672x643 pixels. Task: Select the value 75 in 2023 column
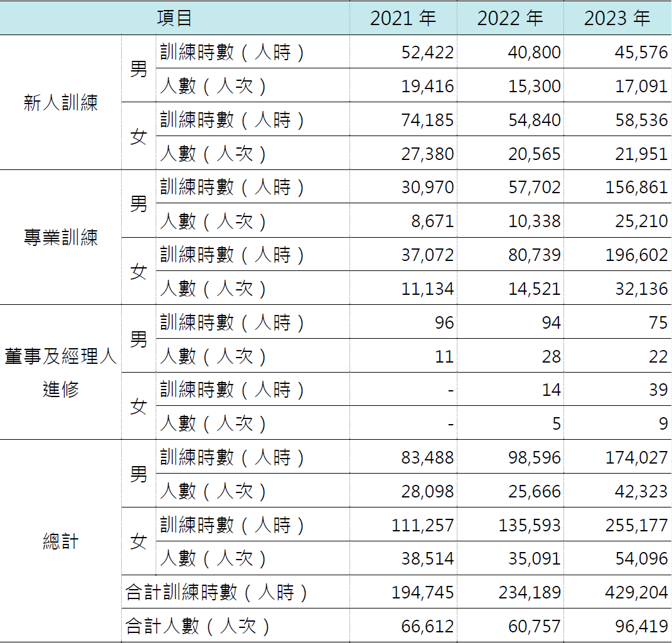[x=658, y=322]
